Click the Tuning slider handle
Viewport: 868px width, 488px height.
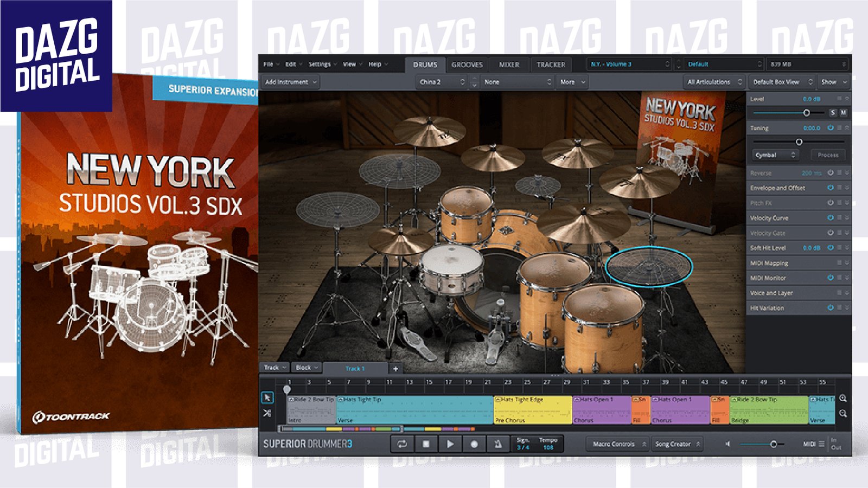click(799, 142)
